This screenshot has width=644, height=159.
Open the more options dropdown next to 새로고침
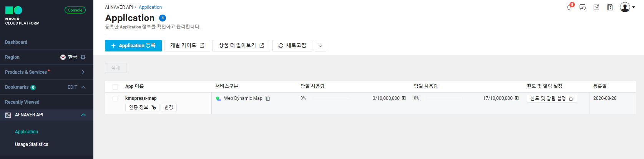tap(320, 46)
